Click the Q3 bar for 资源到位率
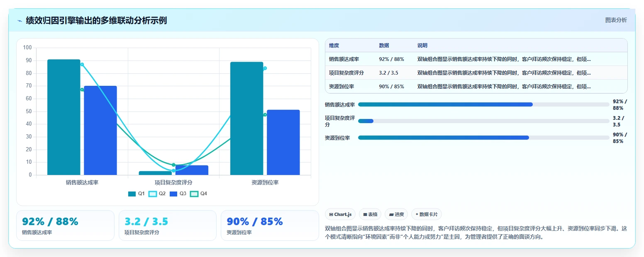The height and width of the screenshot is (257, 644). point(283,143)
